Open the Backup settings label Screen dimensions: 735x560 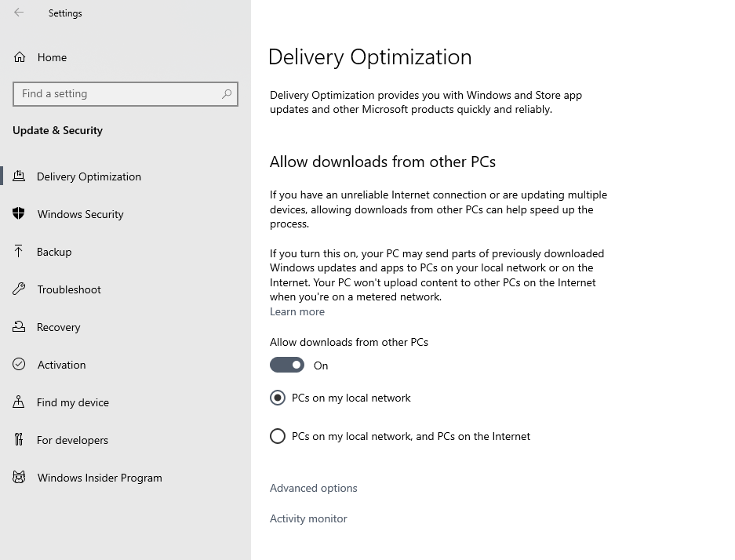coord(54,252)
